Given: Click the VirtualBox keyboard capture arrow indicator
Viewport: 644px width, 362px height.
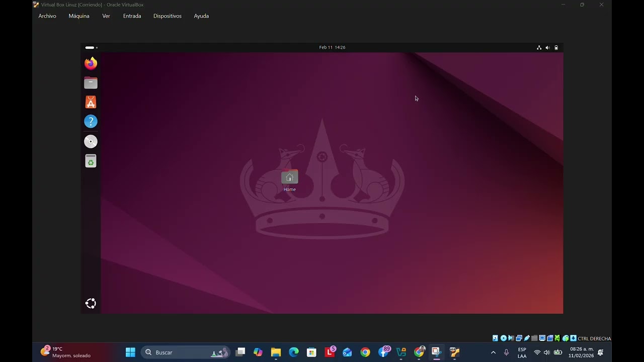Looking at the screenshot, I should click(x=573, y=338).
